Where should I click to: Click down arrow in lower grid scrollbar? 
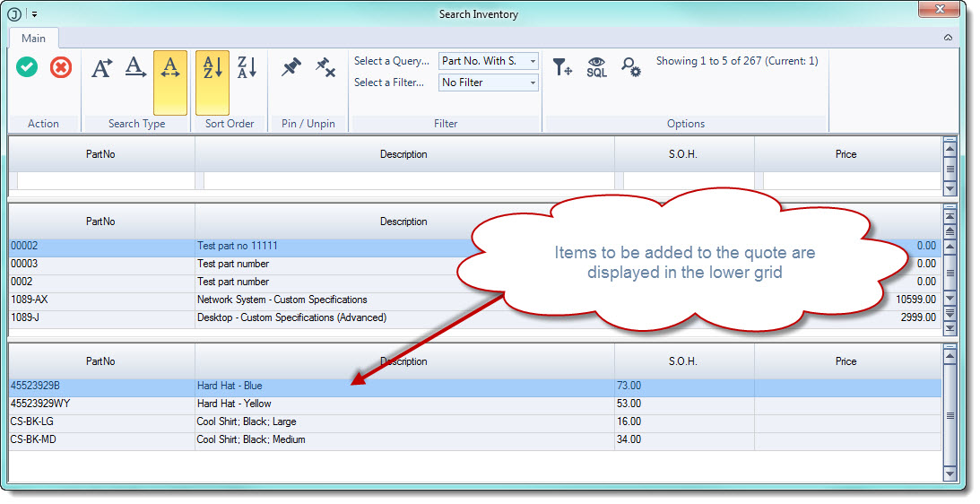click(950, 474)
